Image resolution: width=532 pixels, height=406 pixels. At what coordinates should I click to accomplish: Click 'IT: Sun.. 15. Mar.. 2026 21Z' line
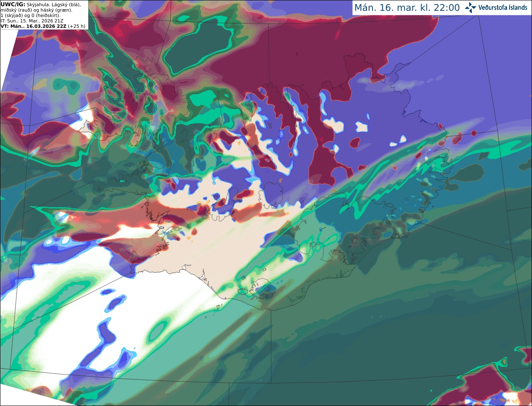[32, 20]
